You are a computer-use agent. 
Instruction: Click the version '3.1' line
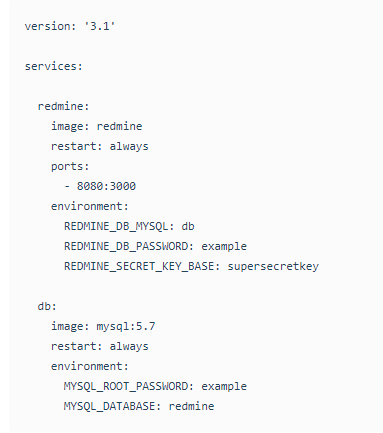point(70,26)
